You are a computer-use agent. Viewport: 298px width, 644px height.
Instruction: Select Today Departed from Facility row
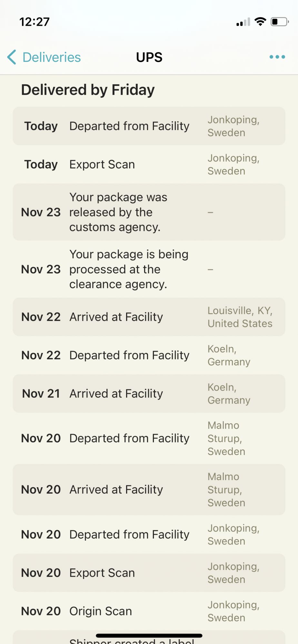149,126
